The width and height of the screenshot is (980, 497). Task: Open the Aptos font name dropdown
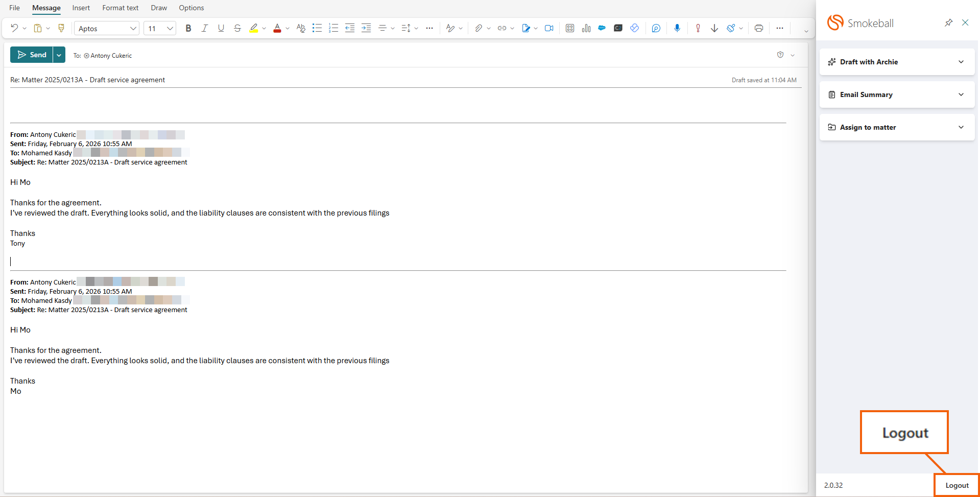(x=133, y=28)
